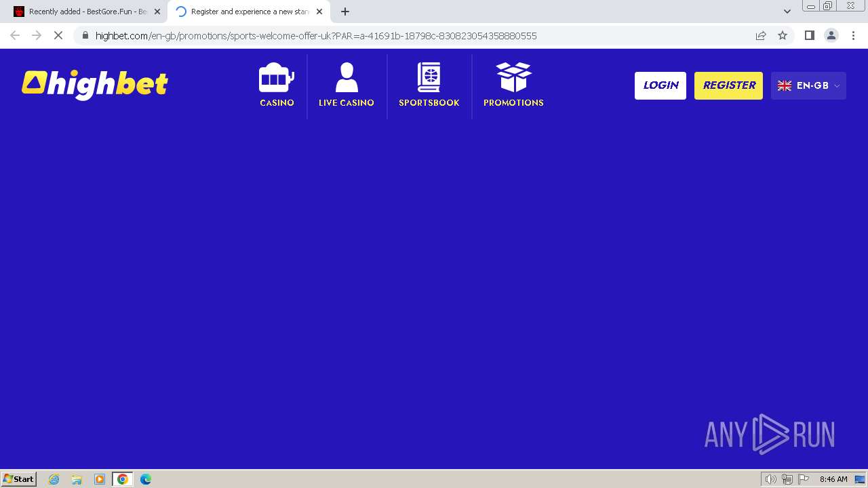
Task: Close the BestGore.Fun tab
Action: [157, 12]
